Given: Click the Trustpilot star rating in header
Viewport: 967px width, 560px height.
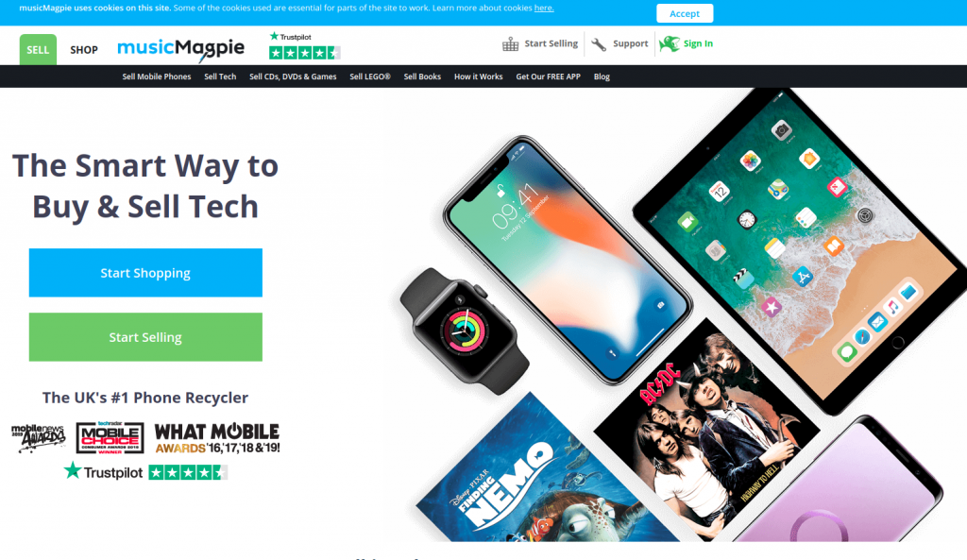Looking at the screenshot, I should [305, 45].
